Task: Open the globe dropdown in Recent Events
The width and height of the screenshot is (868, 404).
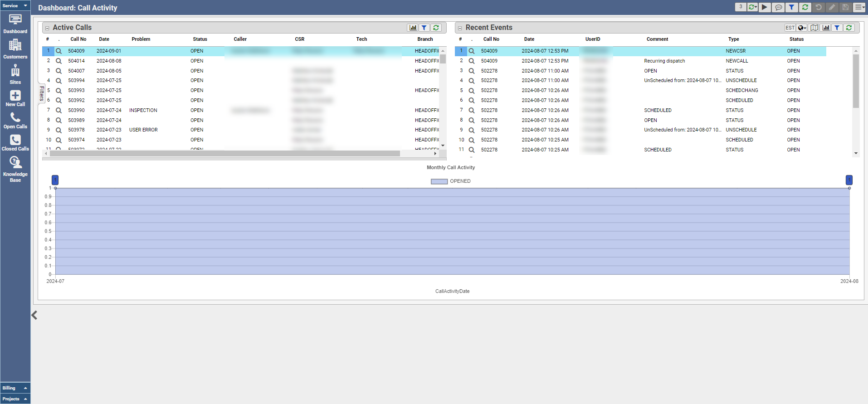Action: click(x=802, y=28)
